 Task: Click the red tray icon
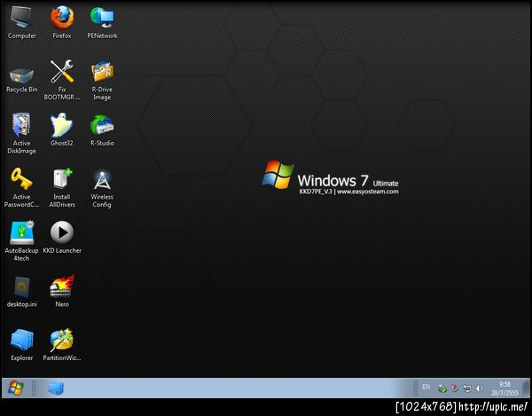click(455, 389)
